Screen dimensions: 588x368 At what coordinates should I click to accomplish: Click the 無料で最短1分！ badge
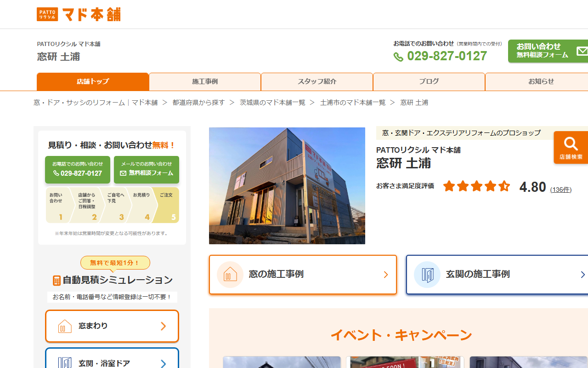[115, 263]
